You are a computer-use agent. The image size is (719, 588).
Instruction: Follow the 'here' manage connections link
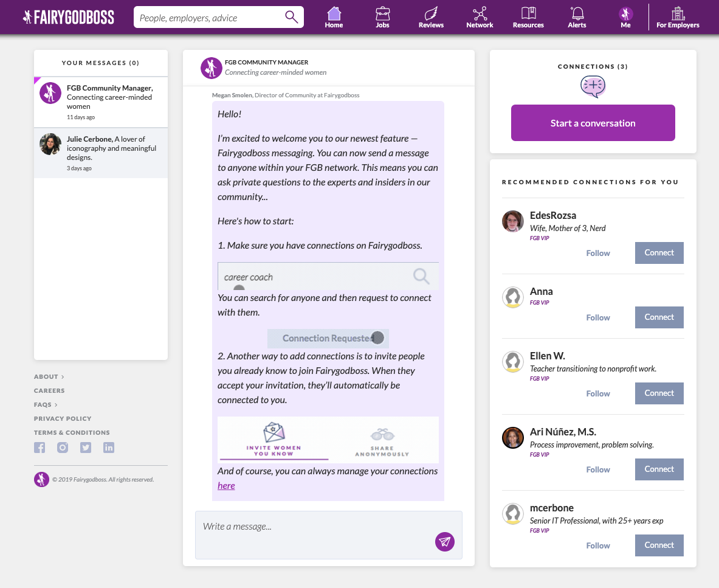point(226,486)
